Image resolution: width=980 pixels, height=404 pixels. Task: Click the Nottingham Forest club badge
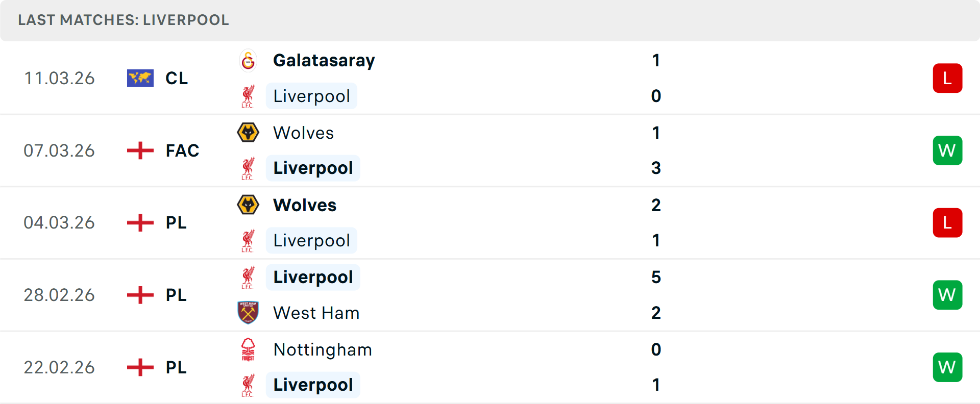[x=248, y=350]
